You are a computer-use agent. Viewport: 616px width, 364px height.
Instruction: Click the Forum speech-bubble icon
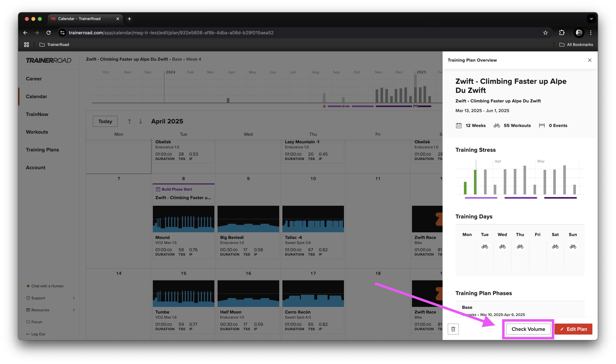click(28, 322)
